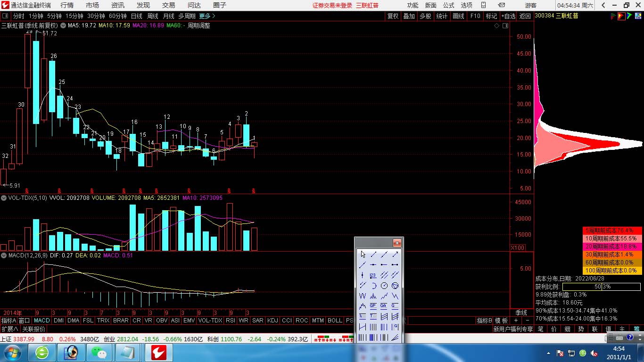
Task: Click the circle drawing tool icon
Action: [384, 286]
